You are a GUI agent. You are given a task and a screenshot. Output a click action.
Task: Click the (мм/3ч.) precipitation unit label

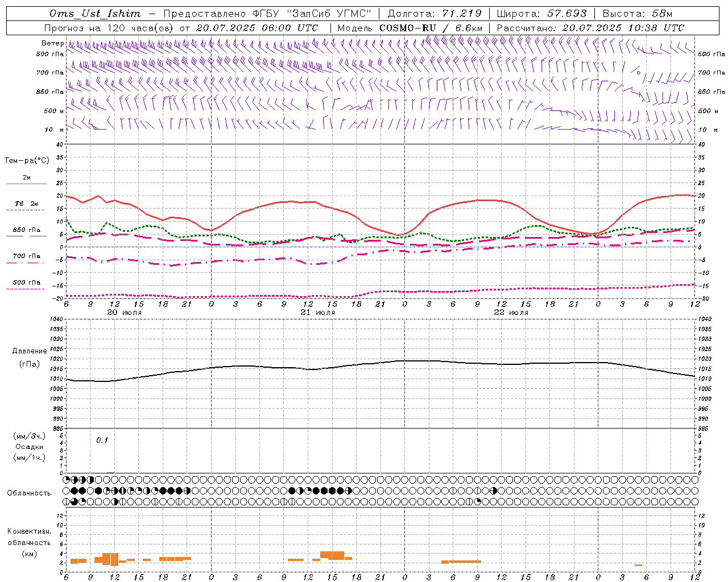coord(29,436)
